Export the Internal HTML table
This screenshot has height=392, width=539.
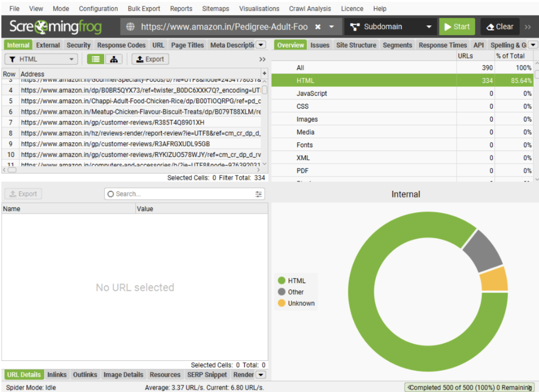click(x=150, y=59)
